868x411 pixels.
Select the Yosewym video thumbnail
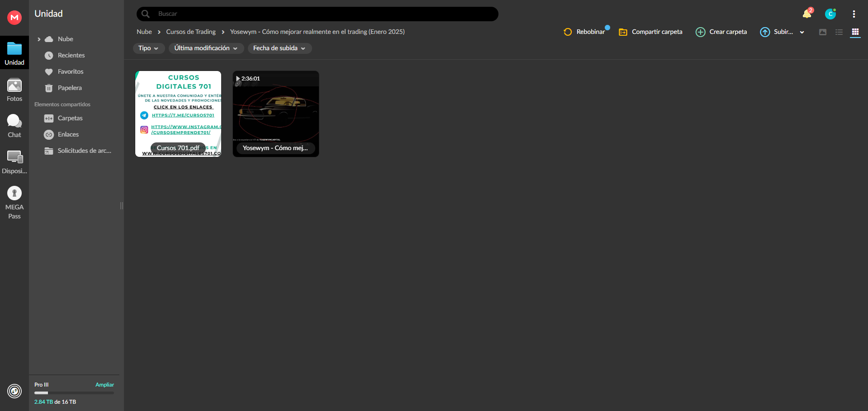point(276,114)
